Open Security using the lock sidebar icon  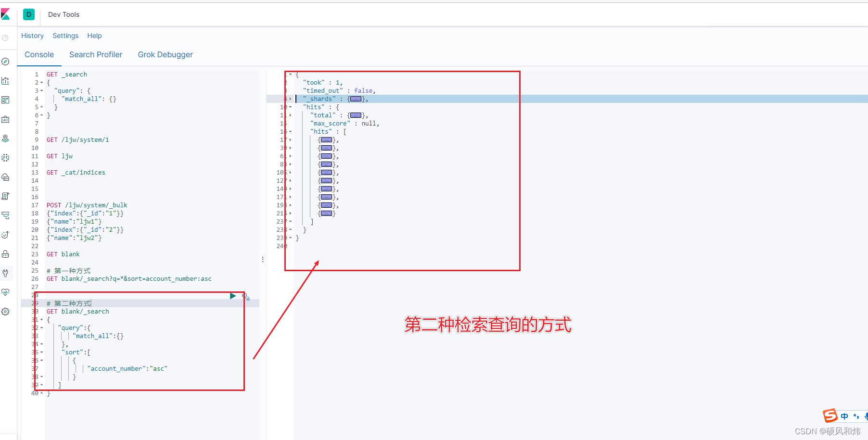pyautogui.click(x=5, y=254)
